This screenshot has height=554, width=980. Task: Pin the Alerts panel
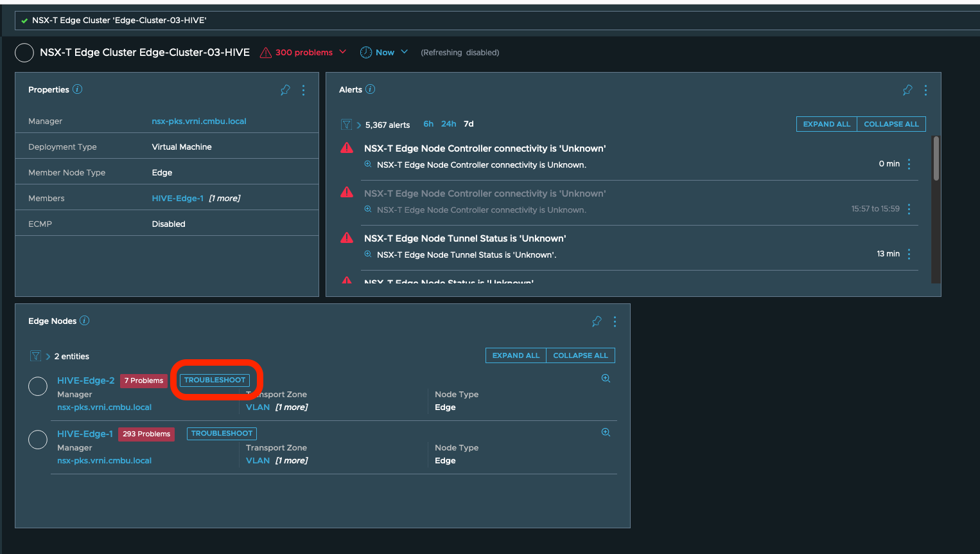(907, 90)
